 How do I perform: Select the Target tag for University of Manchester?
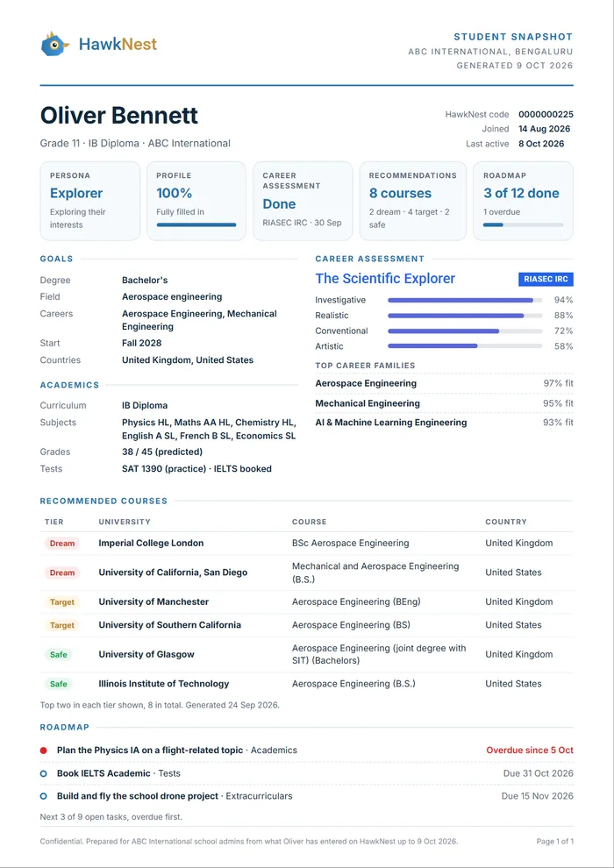[62, 601]
